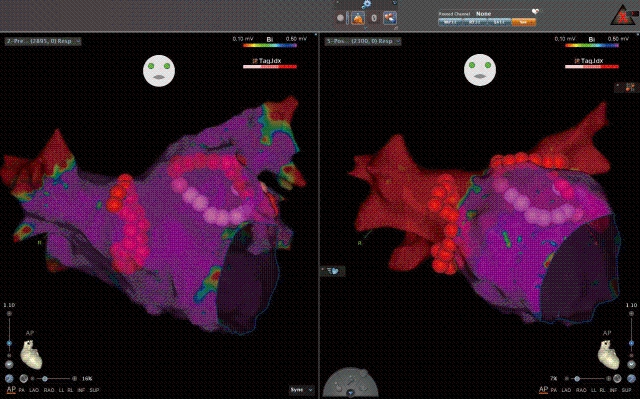Click the blue globe icon in the left pane's bottom corner
640x399 pixels.
(9, 379)
